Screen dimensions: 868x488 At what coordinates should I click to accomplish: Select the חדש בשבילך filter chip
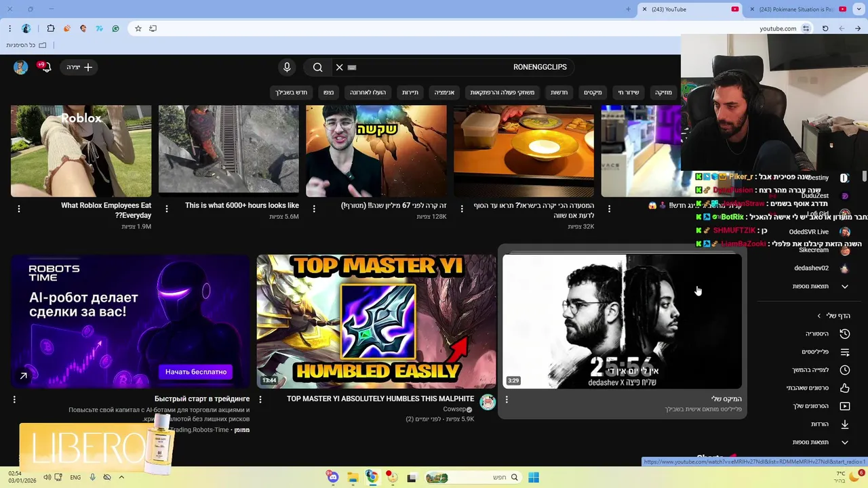(x=291, y=92)
